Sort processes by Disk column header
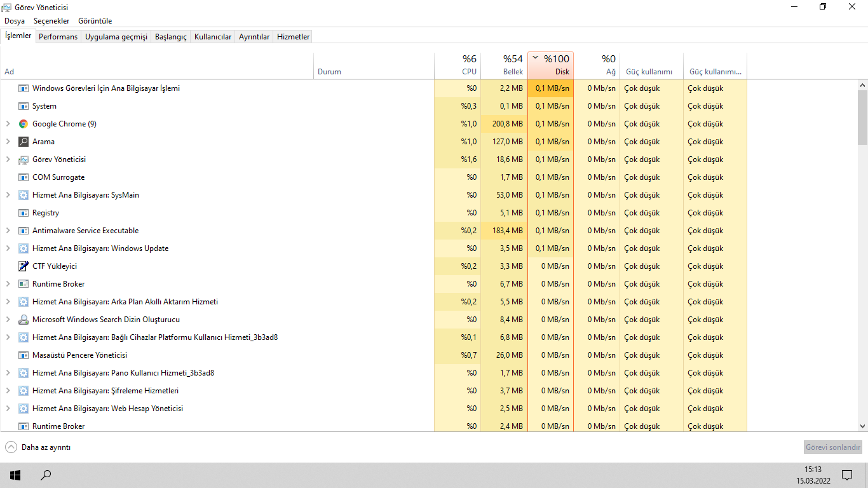 coord(550,65)
